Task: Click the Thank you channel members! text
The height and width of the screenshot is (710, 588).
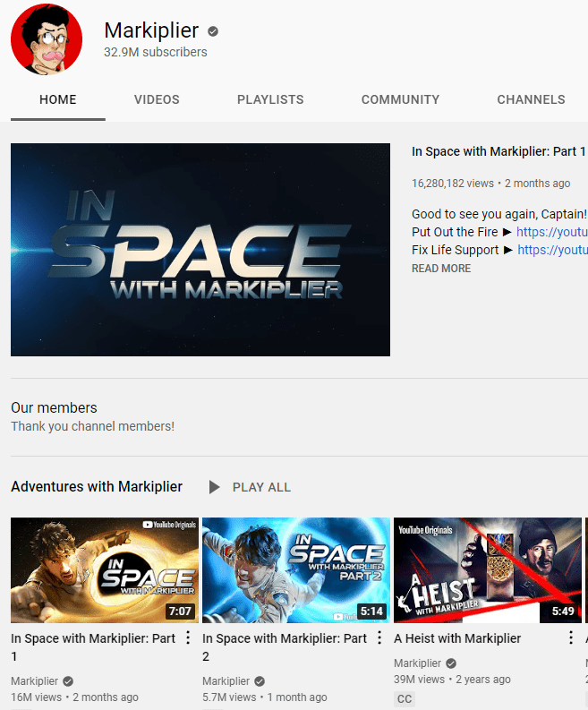Action: pyautogui.click(x=92, y=426)
